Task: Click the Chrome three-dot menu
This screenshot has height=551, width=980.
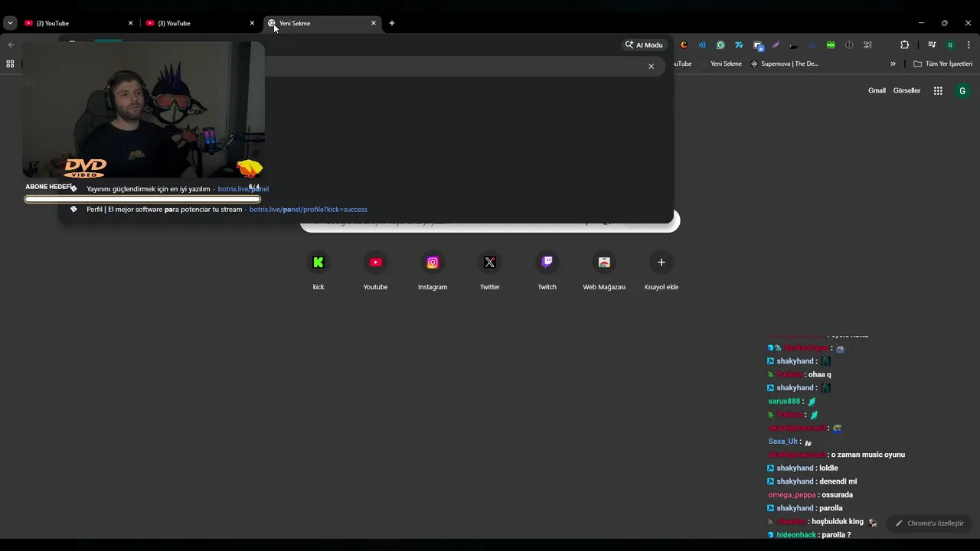Action: [969, 44]
